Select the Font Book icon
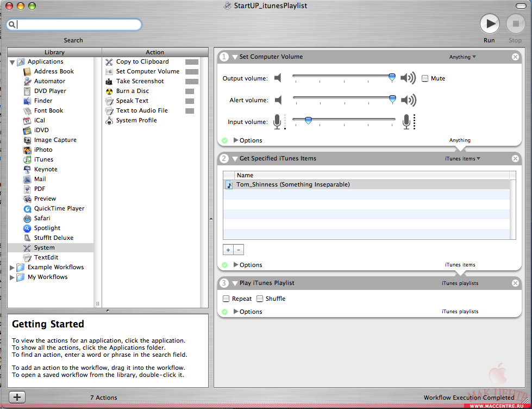Viewport: 532px width, 409px height. coord(27,111)
